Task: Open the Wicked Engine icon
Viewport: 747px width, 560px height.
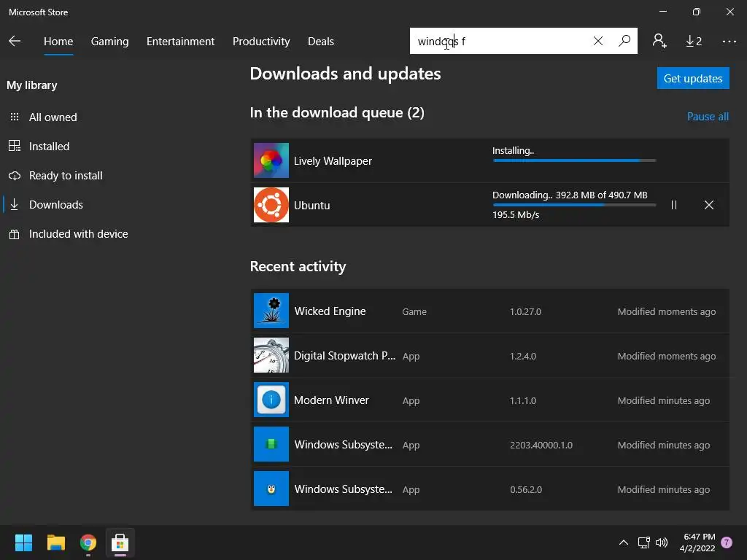Action: click(271, 311)
